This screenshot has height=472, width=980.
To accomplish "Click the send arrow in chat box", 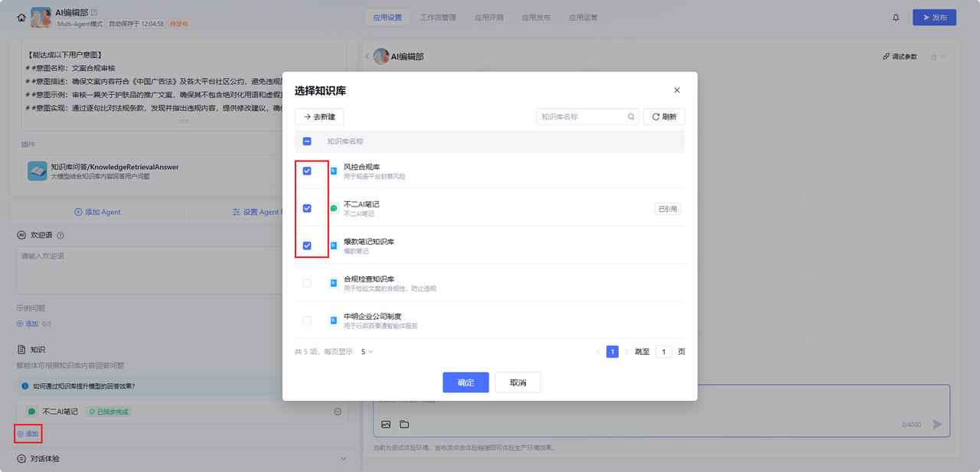I will tap(937, 424).
